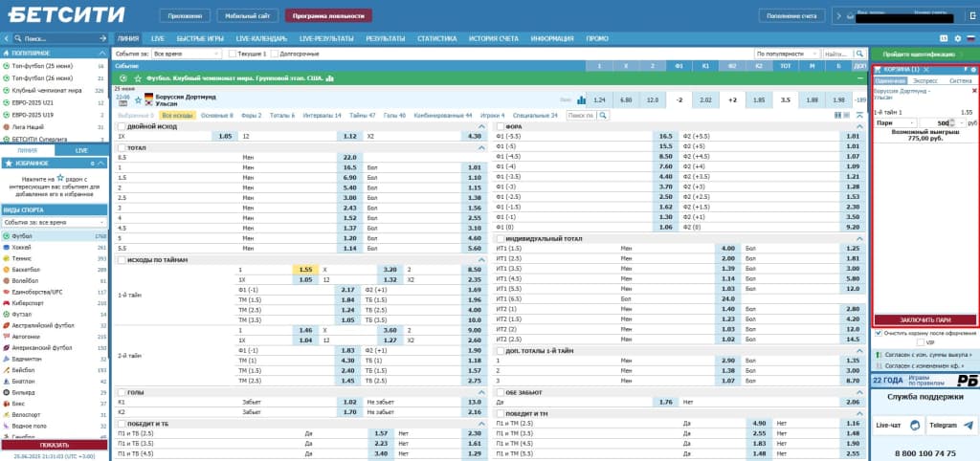The height and width of the screenshot is (461, 980).
Task: Submit sidebar search arrow button
Action: 103,38
